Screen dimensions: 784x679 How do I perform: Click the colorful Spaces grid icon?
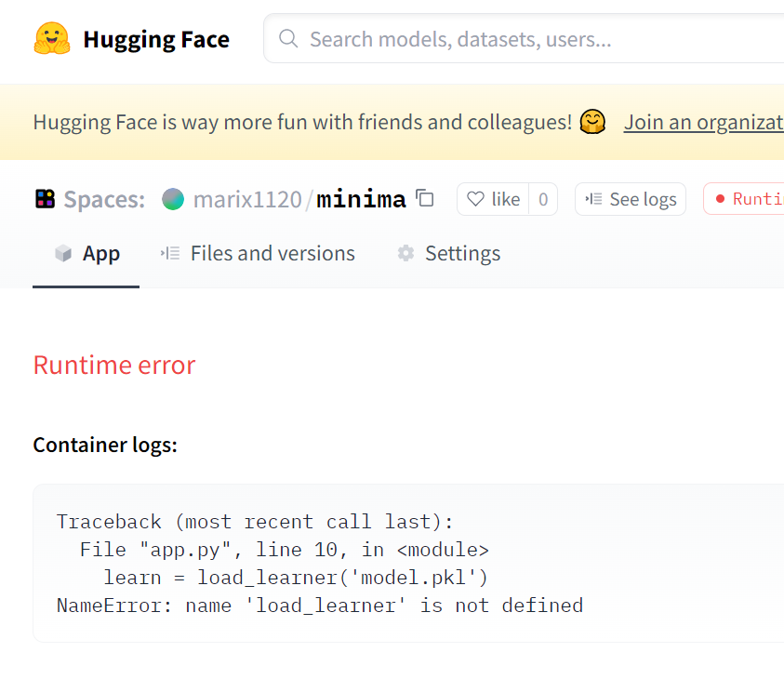45,199
